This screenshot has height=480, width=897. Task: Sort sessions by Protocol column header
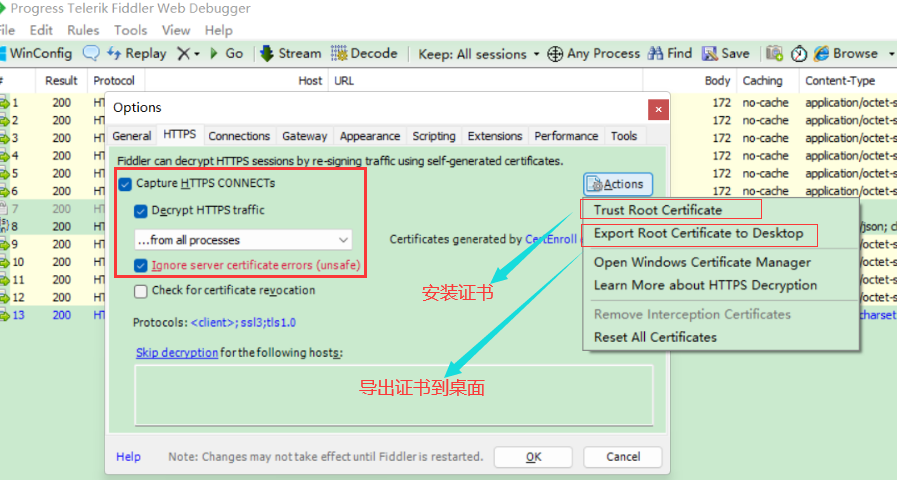(114, 81)
